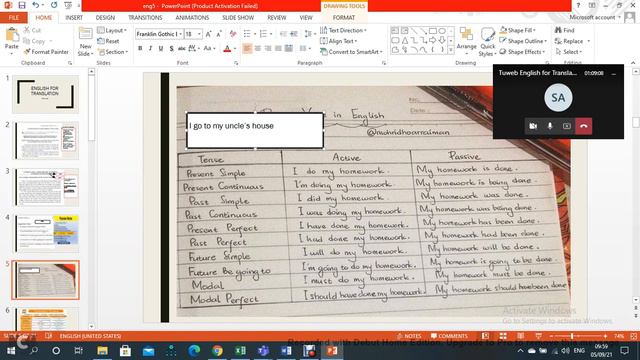Mute the microphone in call window
The width and height of the screenshot is (640, 360).
550,126
